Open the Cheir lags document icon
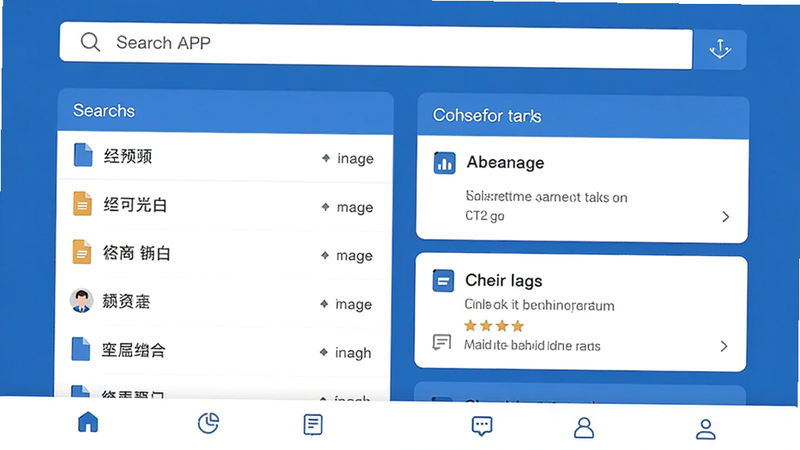Viewport: 800px width, 450px height. click(443, 281)
